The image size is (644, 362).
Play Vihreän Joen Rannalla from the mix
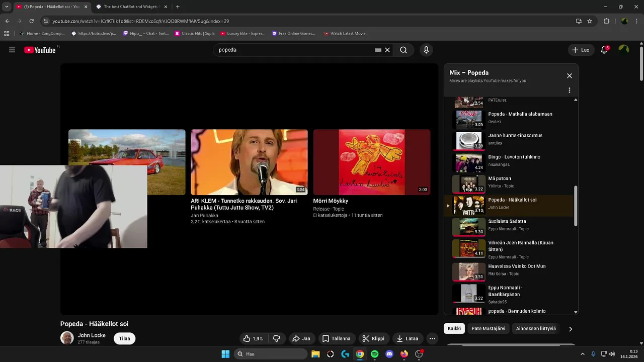tap(508, 248)
